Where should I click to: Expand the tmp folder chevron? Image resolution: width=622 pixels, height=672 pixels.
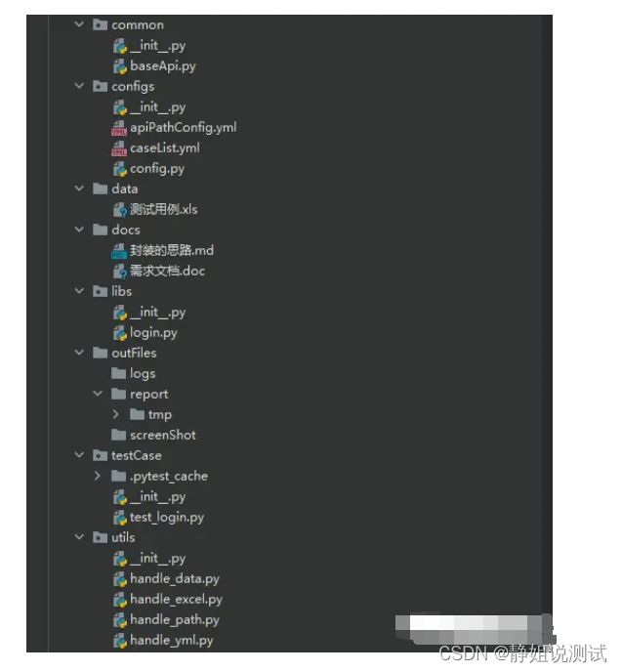point(115,414)
